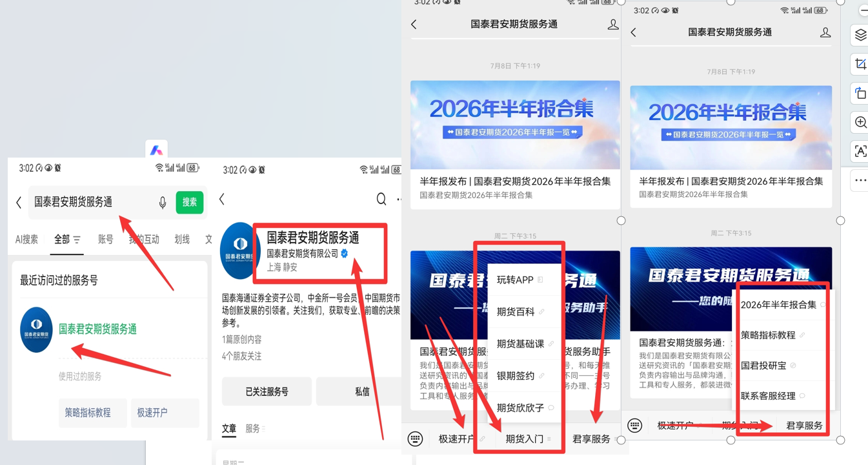The height and width of the screenshot is (465, 868).
Task: Open the green 国泰君安期货服务通 search result
Action: pyautogui.click(x=97, y=329)
